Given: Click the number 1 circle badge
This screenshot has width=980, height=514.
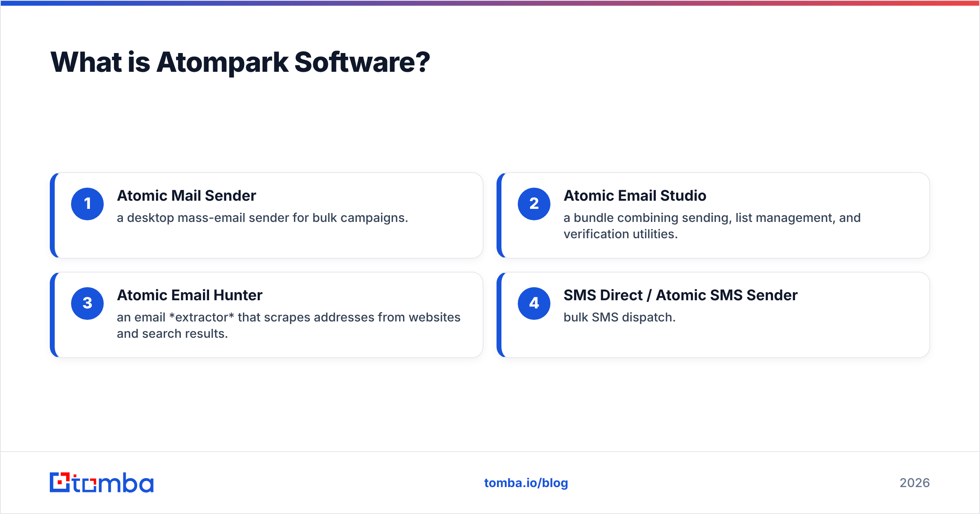Looking at the screenshot, I should [x=87, y=204].
